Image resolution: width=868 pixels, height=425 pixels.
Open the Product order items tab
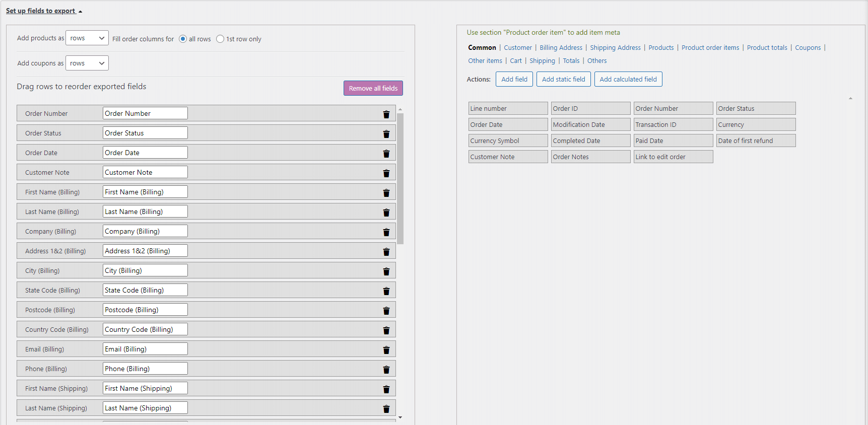coord(710,47)
